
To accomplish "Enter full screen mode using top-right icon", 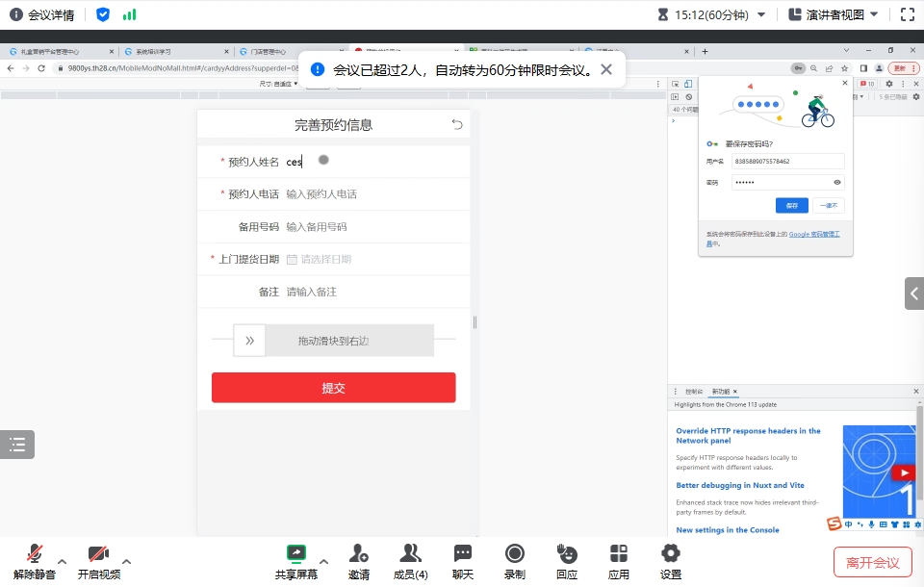I will tap(907, 14).
